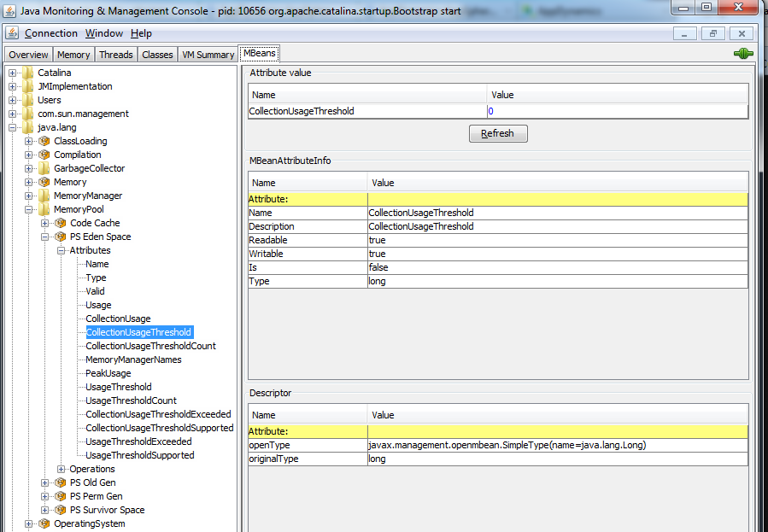Click the OperatingSystem bean icon

[x=44, y=523]
